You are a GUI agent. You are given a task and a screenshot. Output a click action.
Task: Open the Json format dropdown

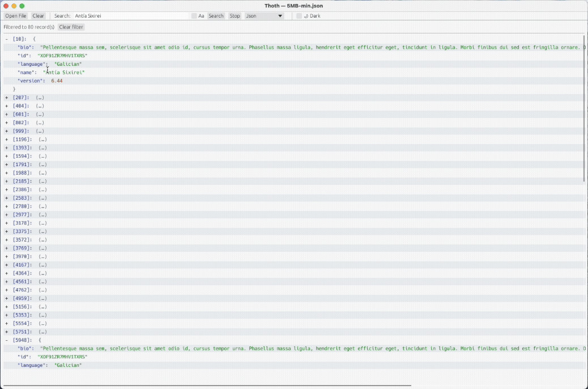pos(264,16)
